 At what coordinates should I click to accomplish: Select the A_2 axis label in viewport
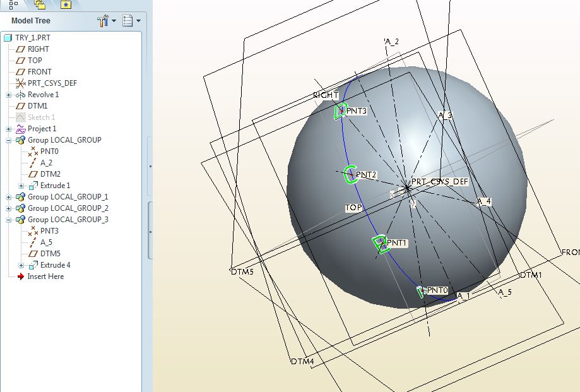(x=392, y=42)
